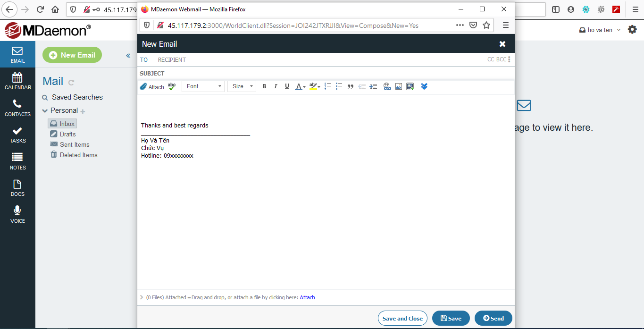
Task: Open the CALENDAR section
Action: coord(17,81)
